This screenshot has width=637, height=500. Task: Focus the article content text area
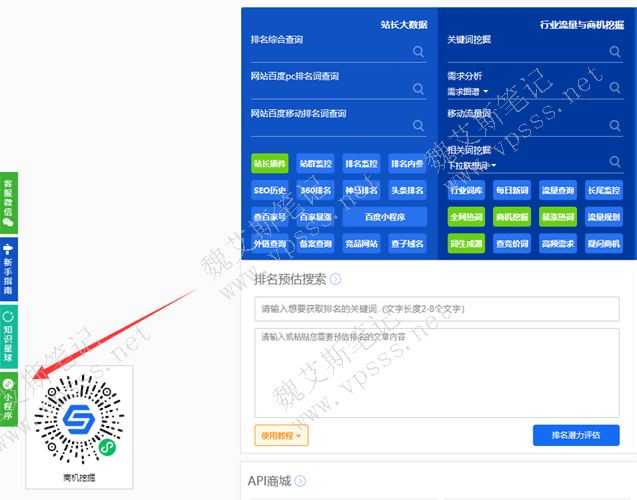click(437, 373)
